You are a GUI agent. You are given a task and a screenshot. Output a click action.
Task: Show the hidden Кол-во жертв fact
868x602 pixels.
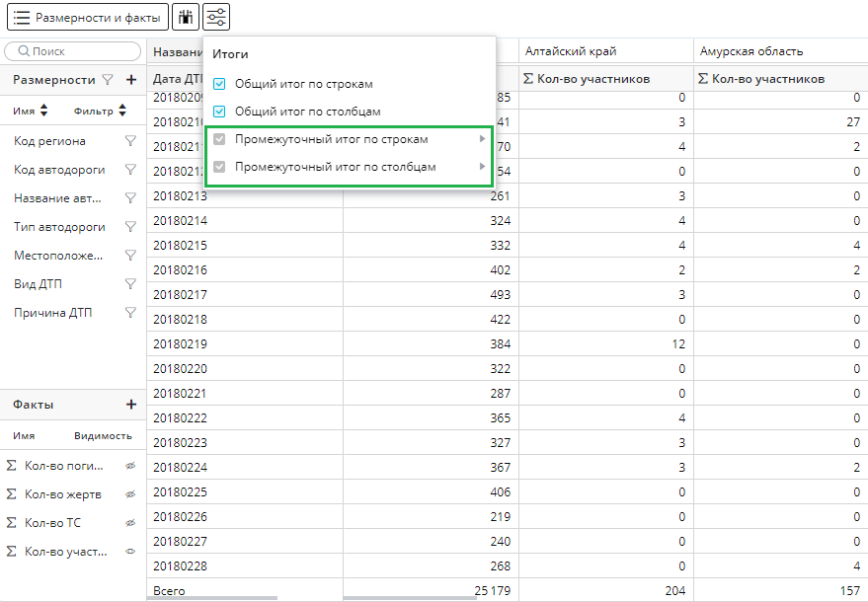pyautogui.click(x=129, y=494)
